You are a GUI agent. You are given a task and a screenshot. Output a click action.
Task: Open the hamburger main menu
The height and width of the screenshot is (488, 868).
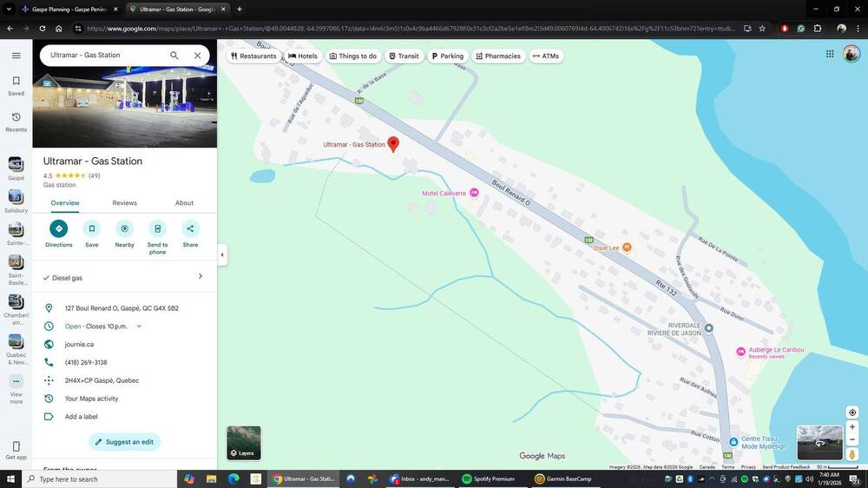[x=16, y=56]
